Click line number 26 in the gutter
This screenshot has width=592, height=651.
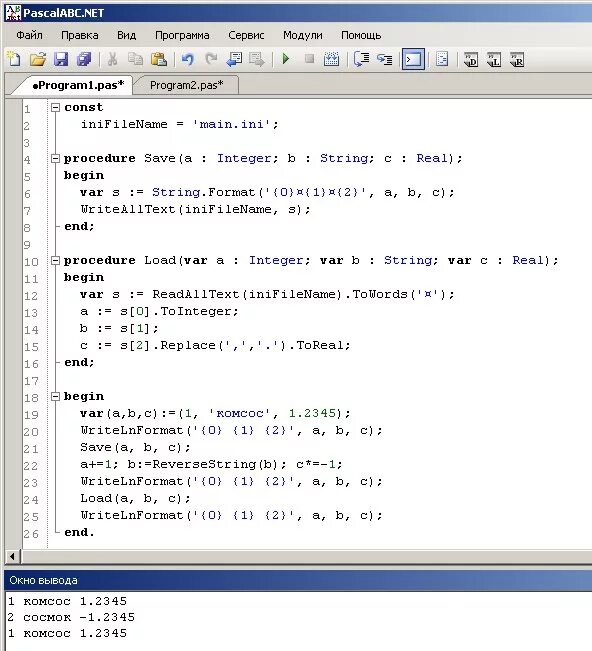click(31, 534)
